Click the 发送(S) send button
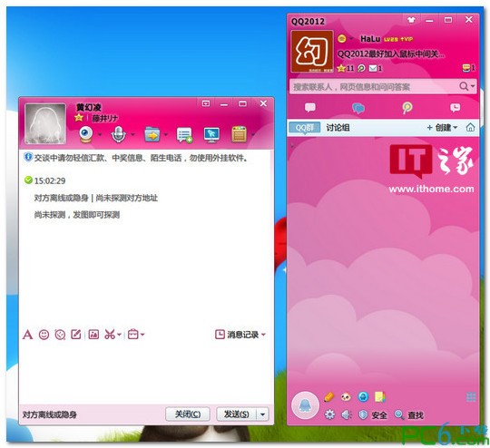This screenshot has width=490, height=448. pos(237,414)
